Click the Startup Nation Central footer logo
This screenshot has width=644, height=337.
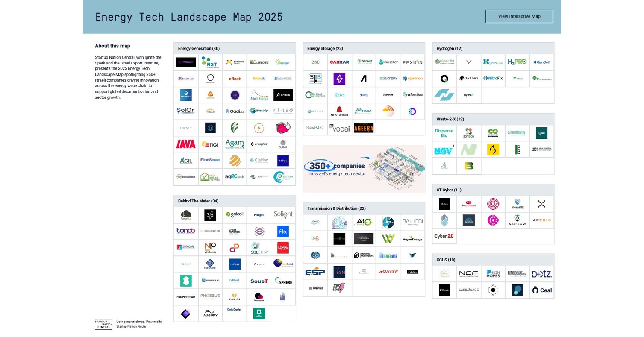coord(103,324)
